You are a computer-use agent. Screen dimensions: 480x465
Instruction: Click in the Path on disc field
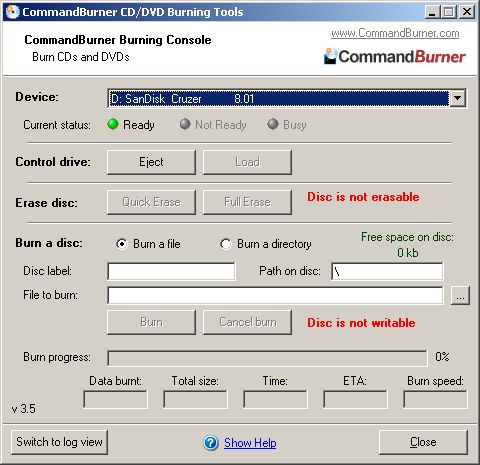[387, 271]
